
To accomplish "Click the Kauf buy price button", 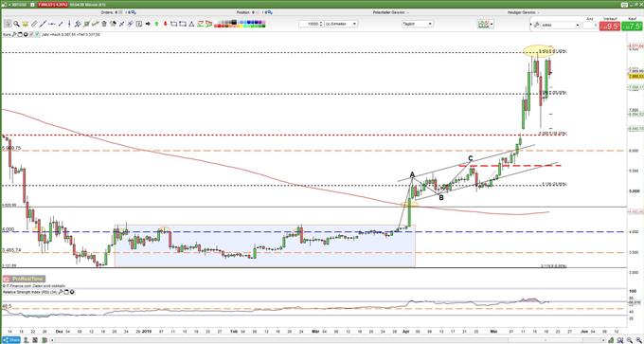I will click(x=632, y=27).
